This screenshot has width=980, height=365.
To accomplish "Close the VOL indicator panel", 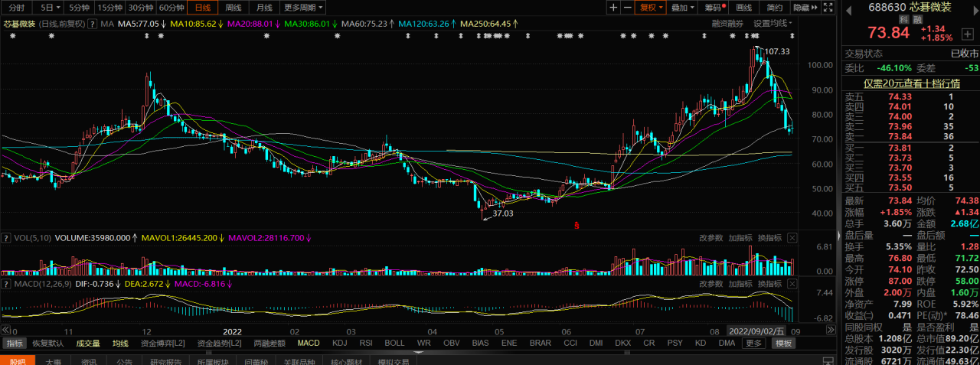I will click(x=792, y=238).
